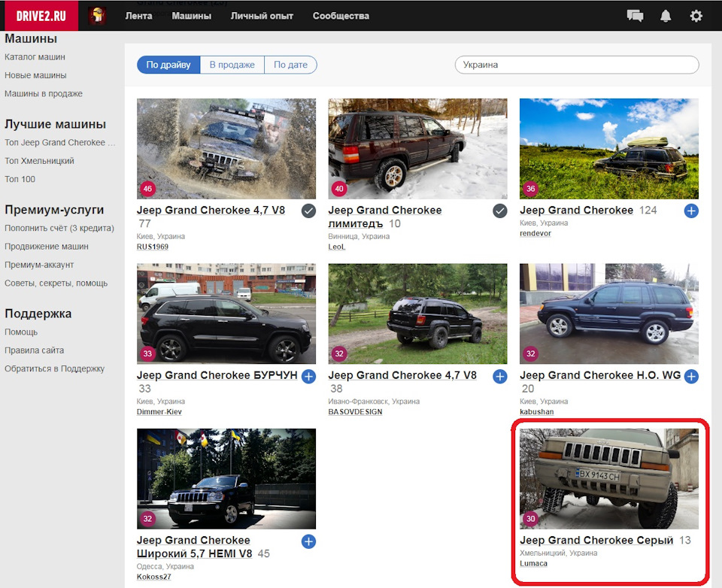This screenshot has width=722, height=588.
Task: Click the user avatar in header
Action: coord(97,16)
